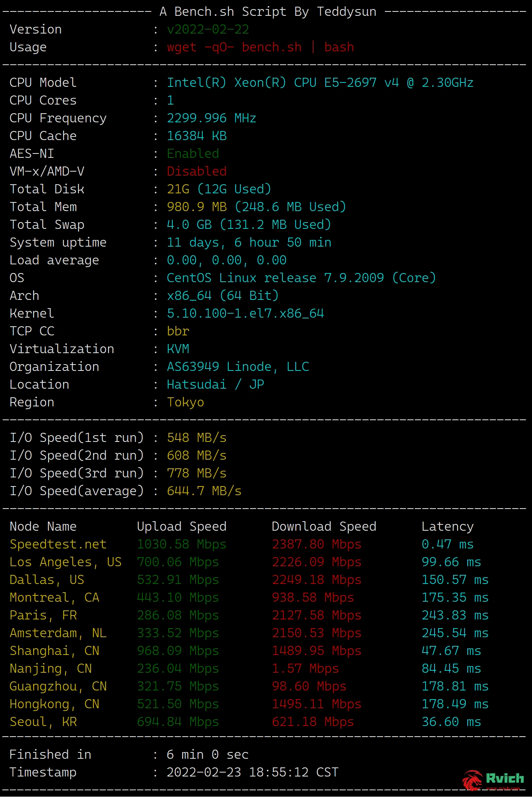The width and height of the screenshot is (532, 797).
Task: Click the Speedtest.net node name
Action: [58, 544]
